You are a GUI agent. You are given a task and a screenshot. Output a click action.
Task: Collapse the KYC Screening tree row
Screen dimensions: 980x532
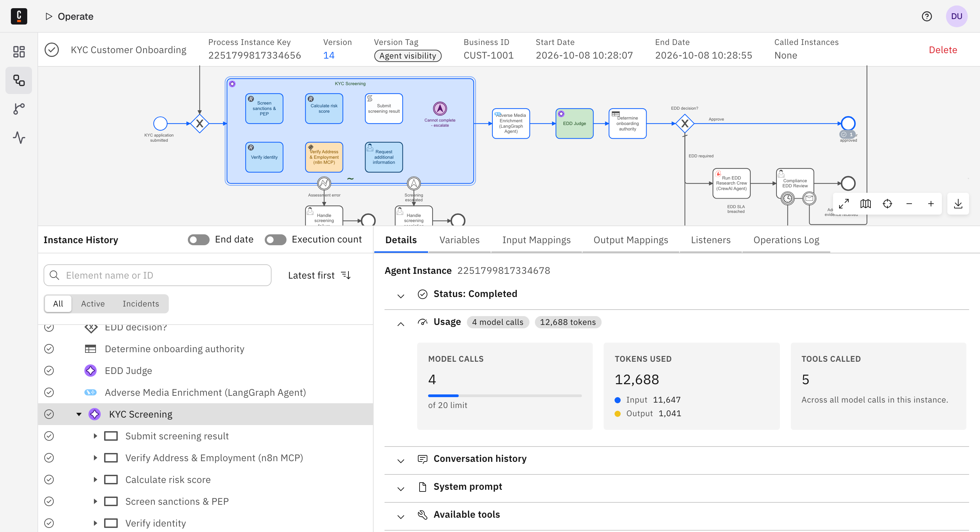pos(79,414)
